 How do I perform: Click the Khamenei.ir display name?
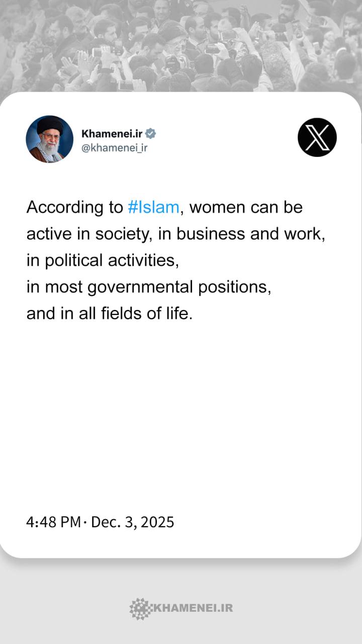point(112,133)
